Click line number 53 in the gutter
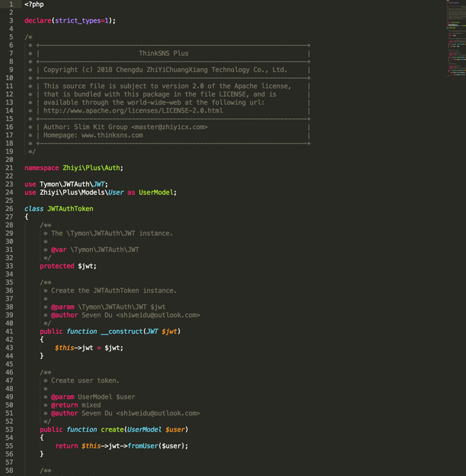The height and width of the screenshot is (476, 466). click(10, 430)
